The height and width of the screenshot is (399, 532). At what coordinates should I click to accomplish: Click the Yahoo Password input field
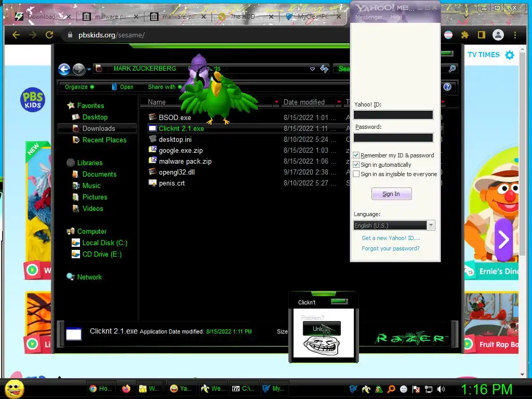point(393,137)
